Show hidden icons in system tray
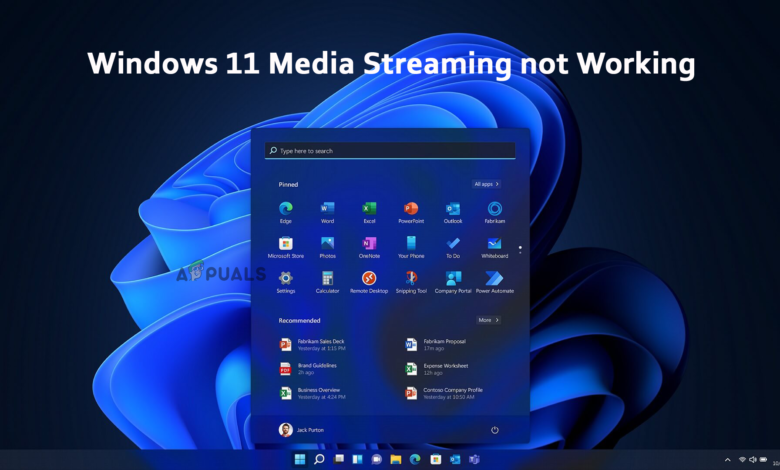Screen dimensions: 780x470 728,460
